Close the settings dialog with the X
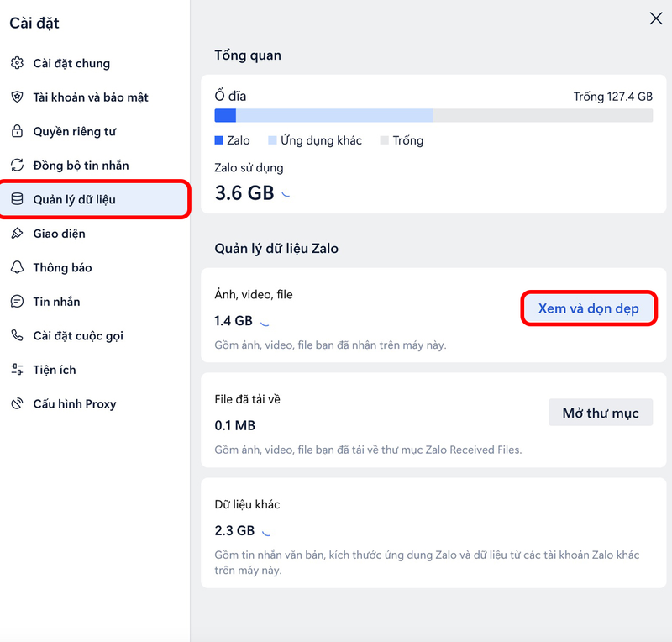The width and height of the screenshot is (672, 642). 656,18
